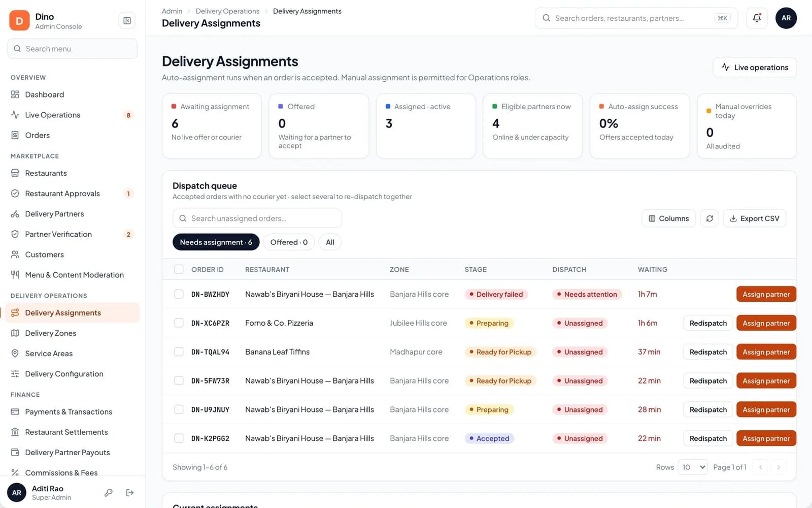812x508 pixels.
Task: Focus the Search menu field
Action: 72,49
